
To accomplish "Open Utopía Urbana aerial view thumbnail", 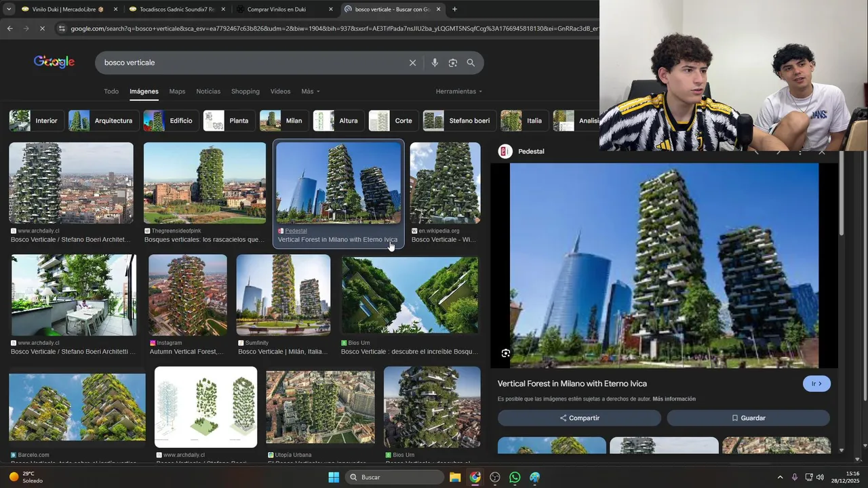I will pos(320,407).
